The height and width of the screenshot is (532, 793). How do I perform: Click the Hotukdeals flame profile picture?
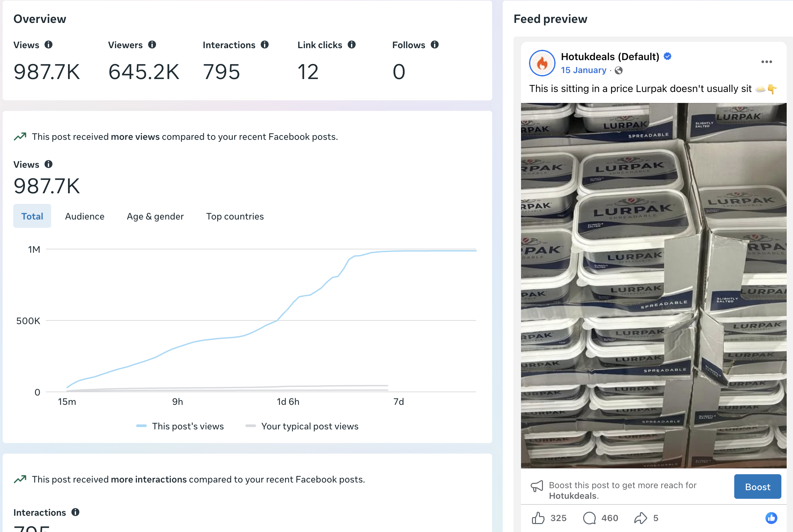point(542,63)
